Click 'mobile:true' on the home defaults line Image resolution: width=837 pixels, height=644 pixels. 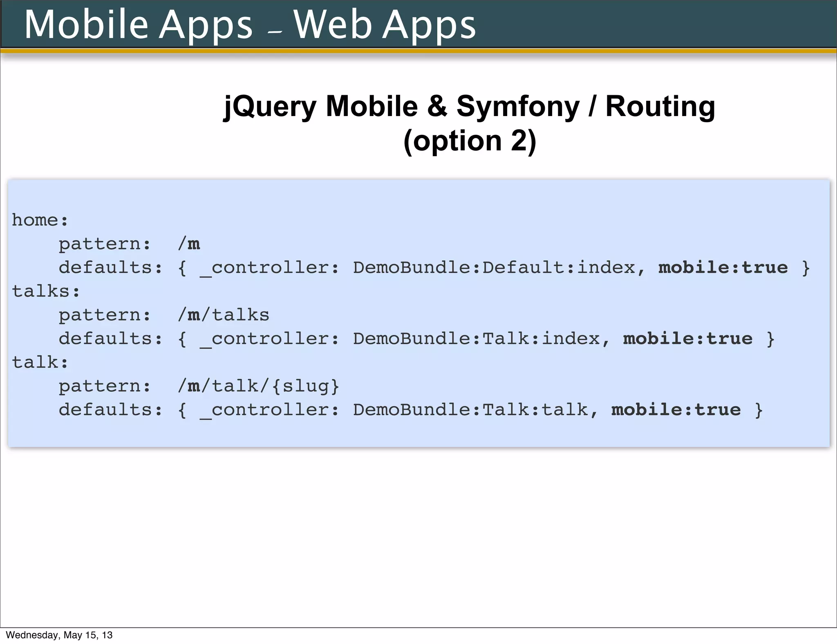click(x=723, y=268)
